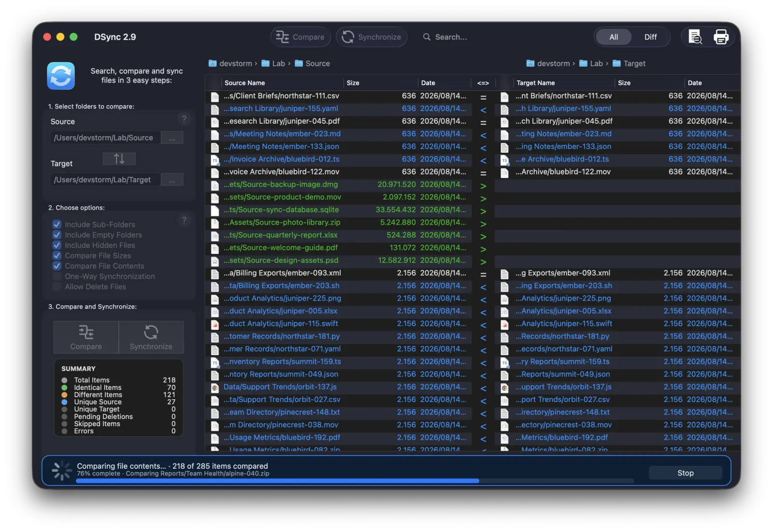Image resolution: width=773 pixels, height=532 pixels.
Task: Click the Synchronize button in the top toolbar
Action: [372, 37]
